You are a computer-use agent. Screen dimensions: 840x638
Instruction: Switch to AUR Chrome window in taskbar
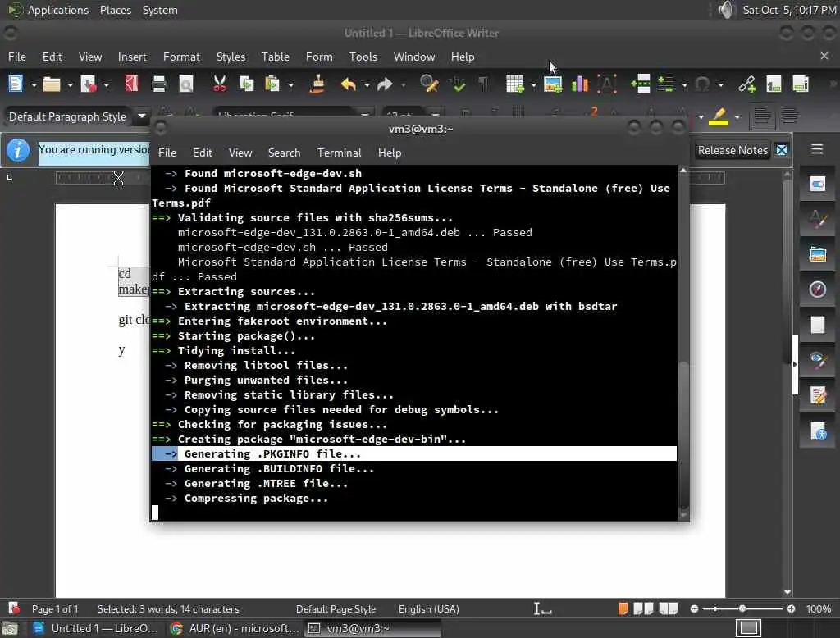tap(234, 628)
